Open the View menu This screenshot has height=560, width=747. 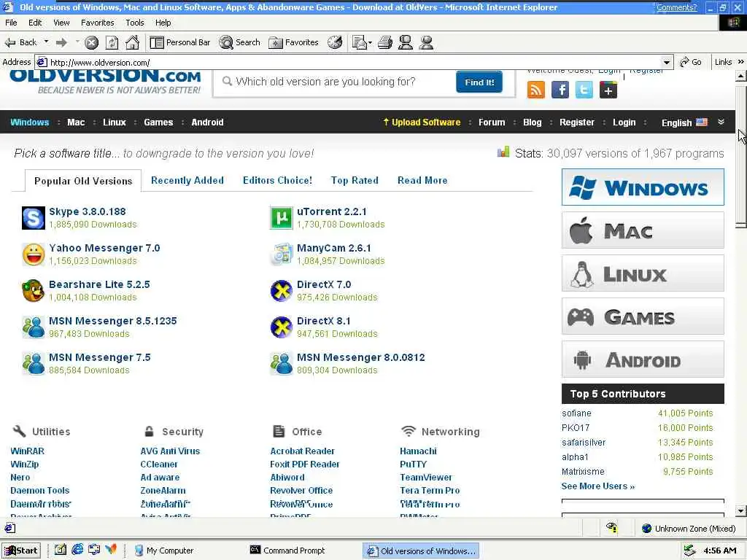(x=61, y=23)
